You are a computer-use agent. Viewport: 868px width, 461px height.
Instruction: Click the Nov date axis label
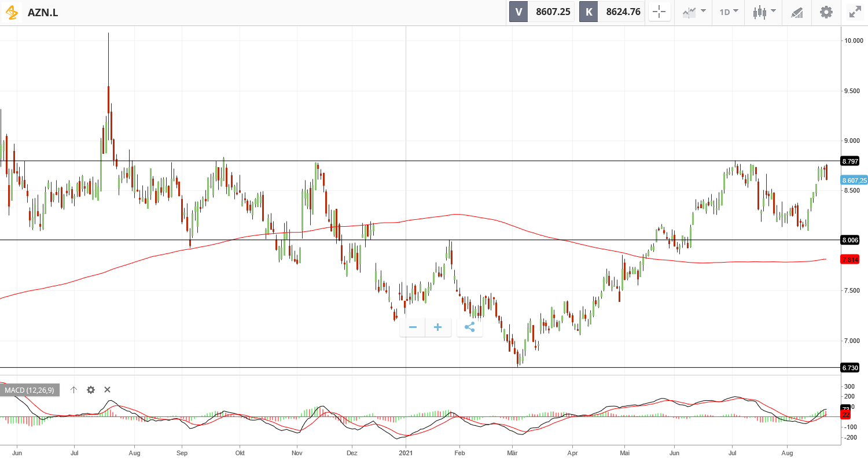point(297,455)
